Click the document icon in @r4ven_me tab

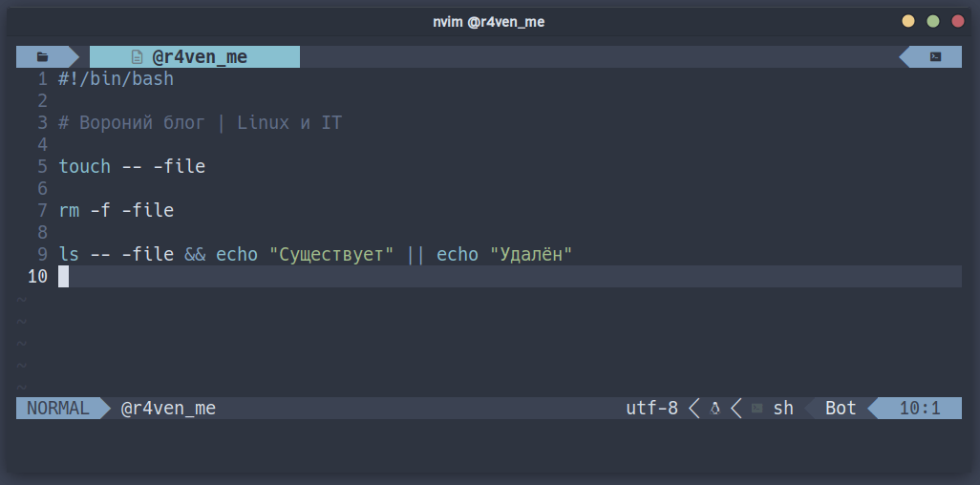pos(137,57)
